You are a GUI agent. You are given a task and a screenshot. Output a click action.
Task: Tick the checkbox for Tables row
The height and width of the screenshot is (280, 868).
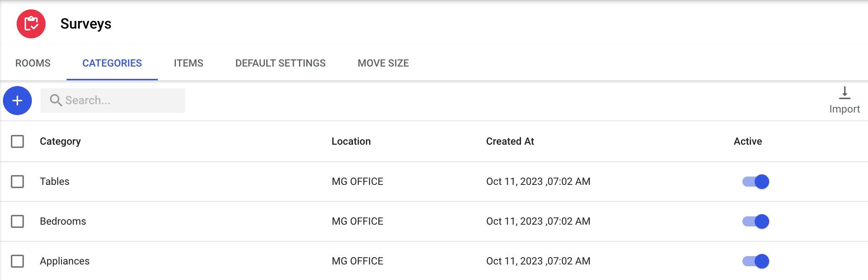[17, 182]
